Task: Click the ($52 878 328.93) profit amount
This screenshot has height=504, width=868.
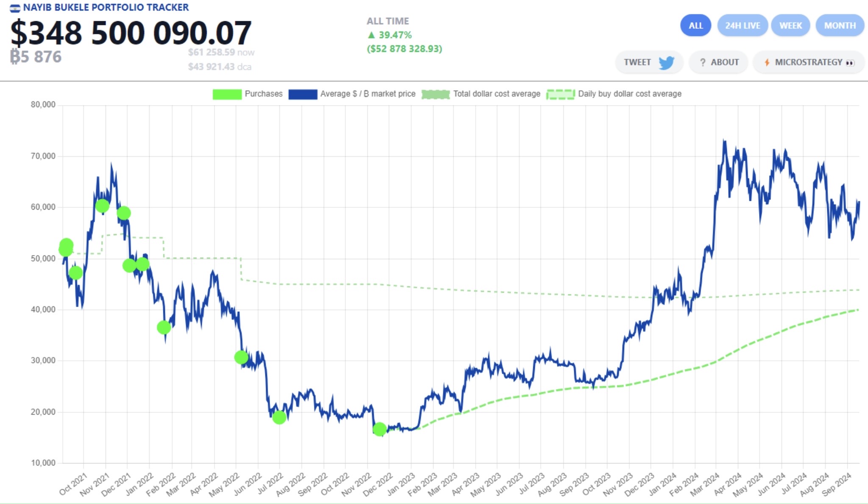Action: (x=404, y=49)
